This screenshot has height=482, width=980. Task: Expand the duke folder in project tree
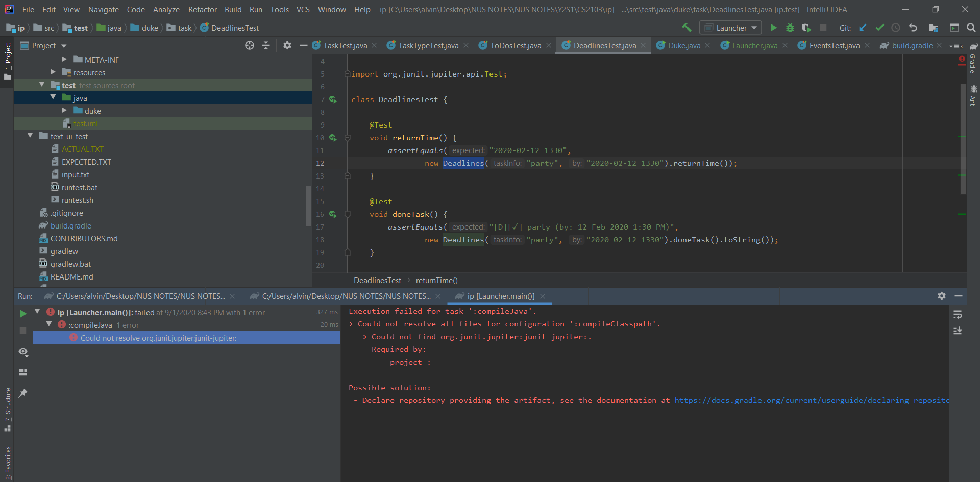(x=64, y=111)
